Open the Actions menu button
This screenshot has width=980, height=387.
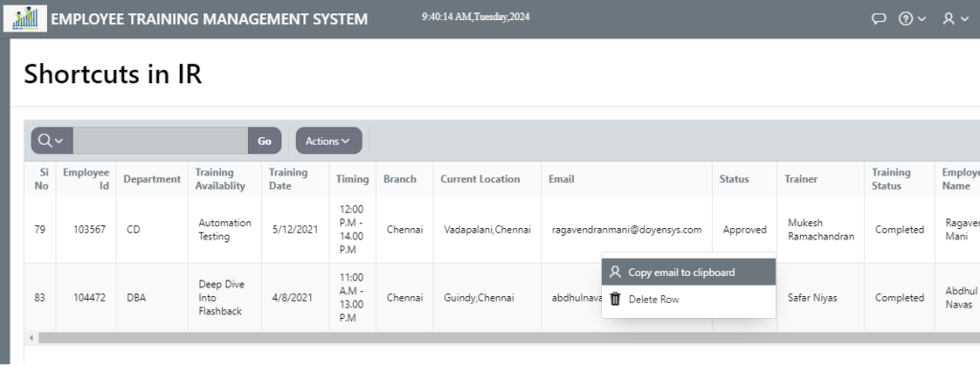point(328,141)
